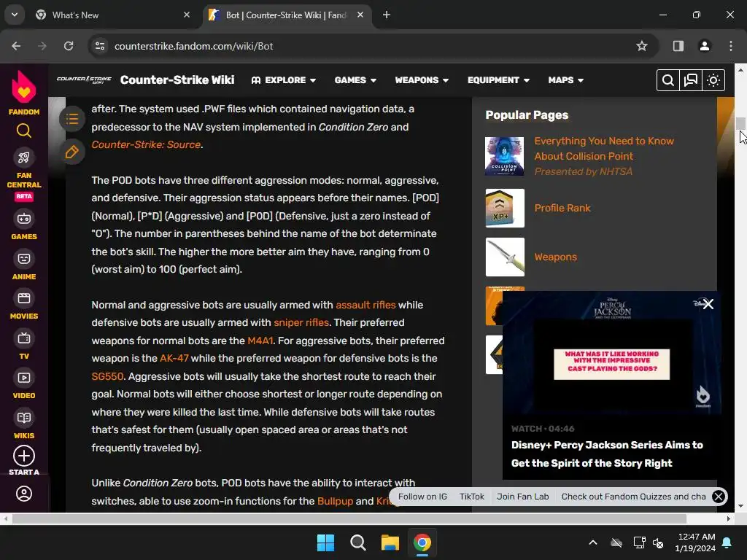Click the Profile Rank XP thumbnail

(505, 208)
